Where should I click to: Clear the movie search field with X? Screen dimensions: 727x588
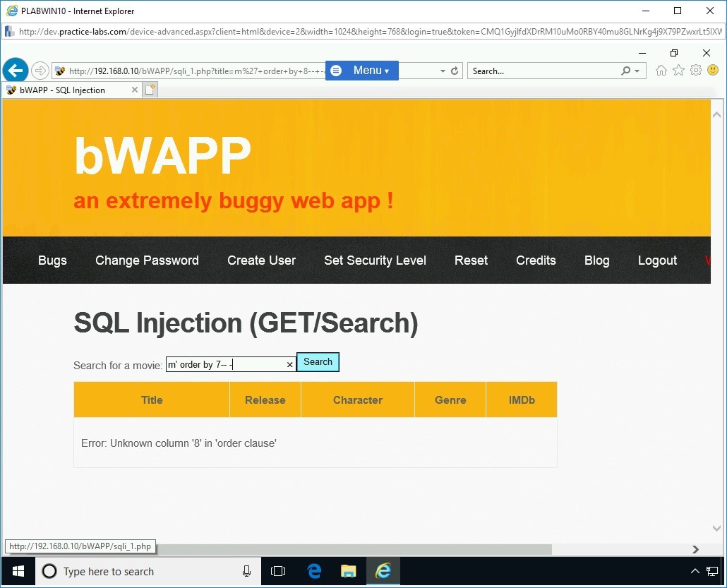coord(289,365)
